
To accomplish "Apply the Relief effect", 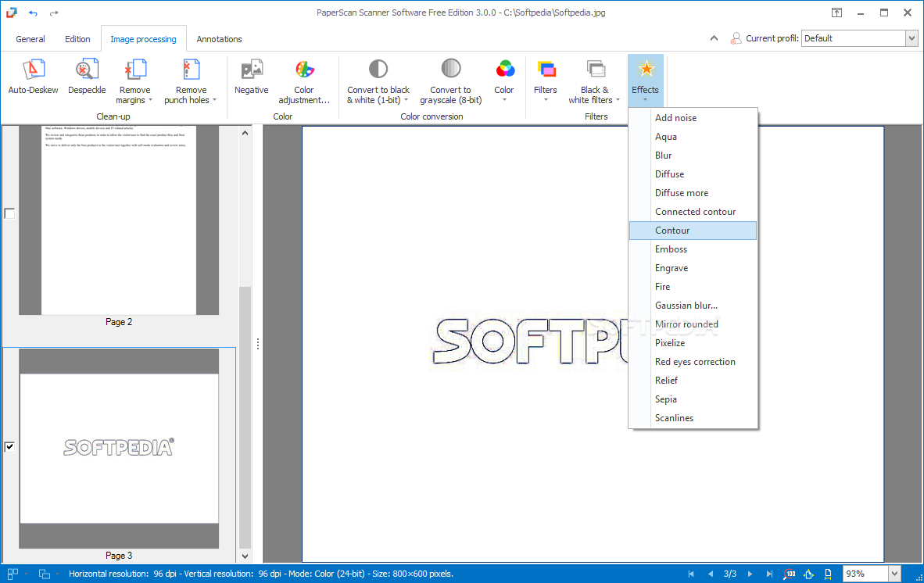I will click(693, 381).
